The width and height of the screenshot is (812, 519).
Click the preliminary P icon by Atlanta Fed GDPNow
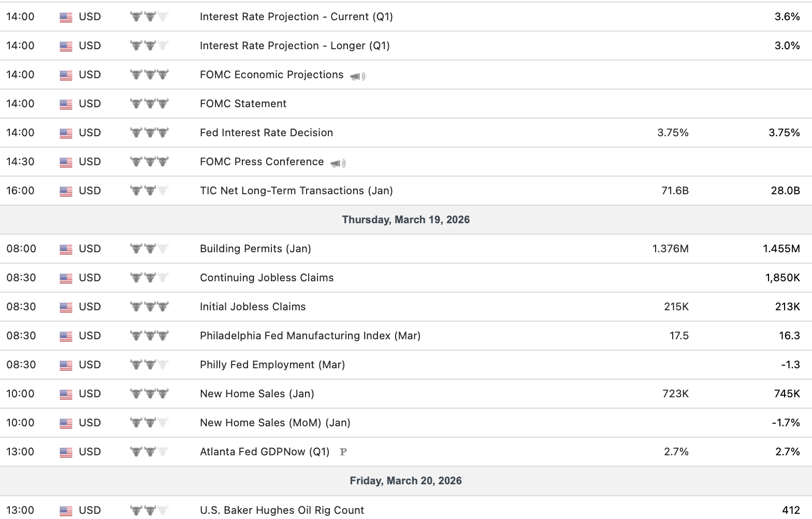click(x=343, y=452)
